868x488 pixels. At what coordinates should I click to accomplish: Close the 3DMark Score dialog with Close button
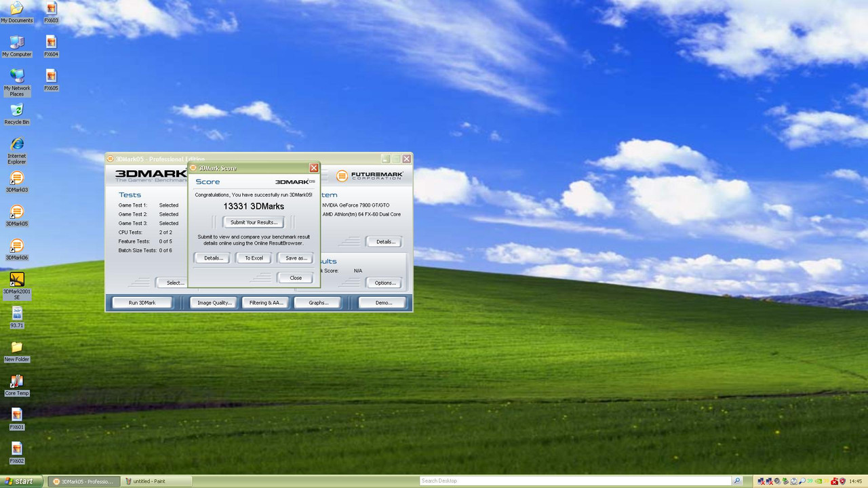(x=296, y=278)
